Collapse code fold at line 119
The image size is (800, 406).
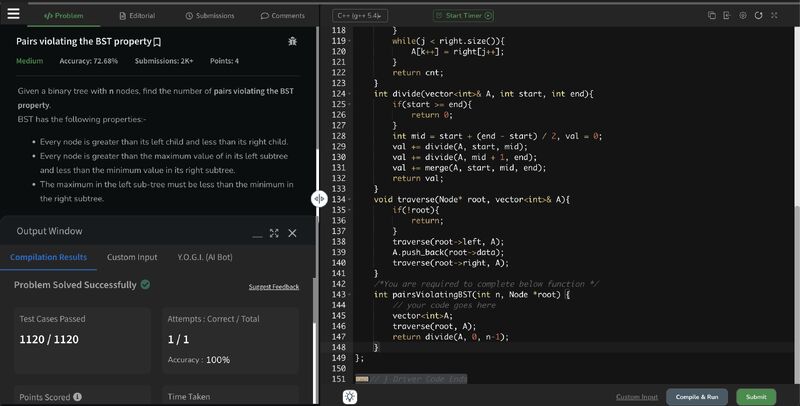point(349,41)
